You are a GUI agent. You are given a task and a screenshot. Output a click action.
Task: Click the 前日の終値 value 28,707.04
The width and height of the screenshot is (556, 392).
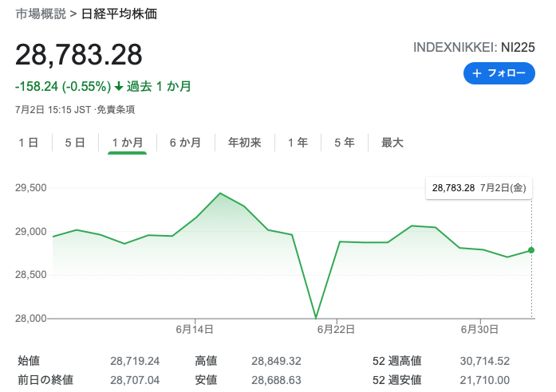click(x=135, y=380)
